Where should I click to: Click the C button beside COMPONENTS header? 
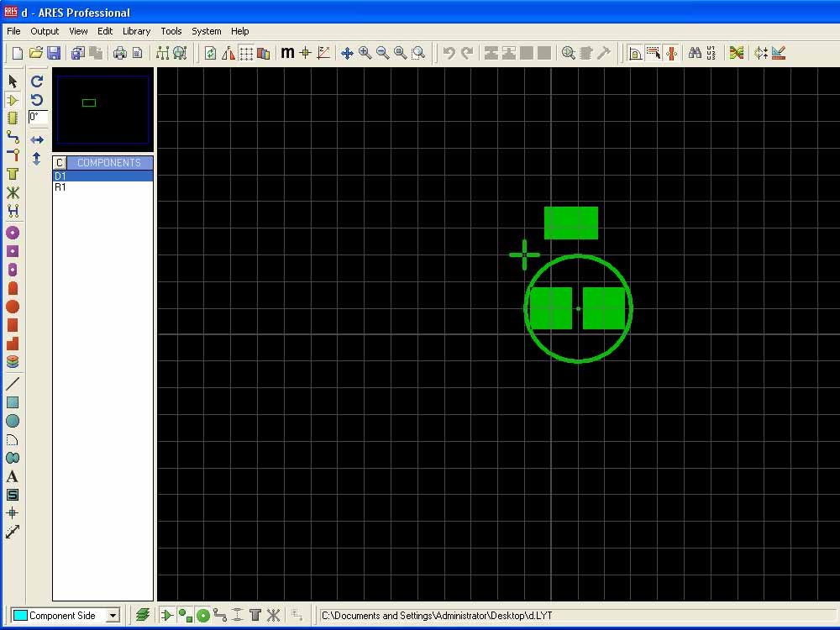point(60,163)
